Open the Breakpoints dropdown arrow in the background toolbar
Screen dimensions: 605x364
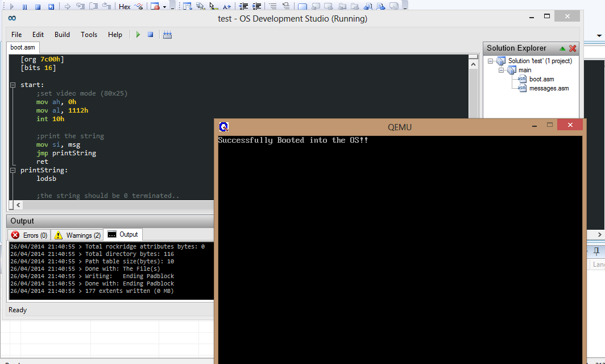164,7
